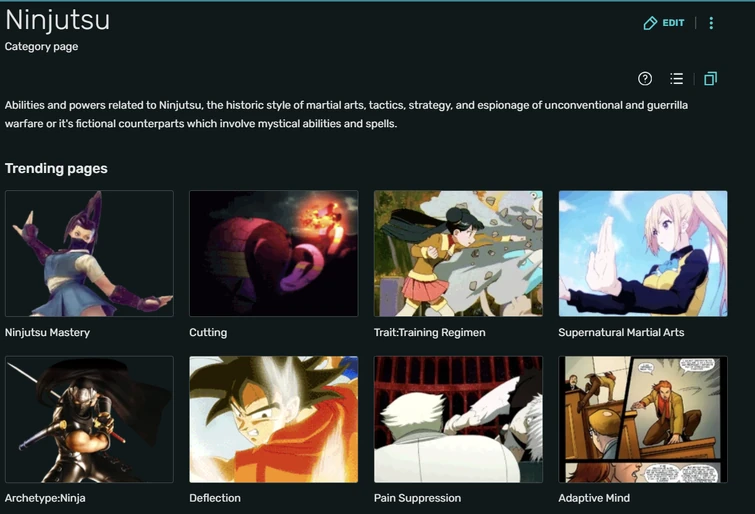This screenshot has width=755, height=514.
Task: Open the Trait:Training Regimen link
Action: pyautogui.click(x=430, y=332)
